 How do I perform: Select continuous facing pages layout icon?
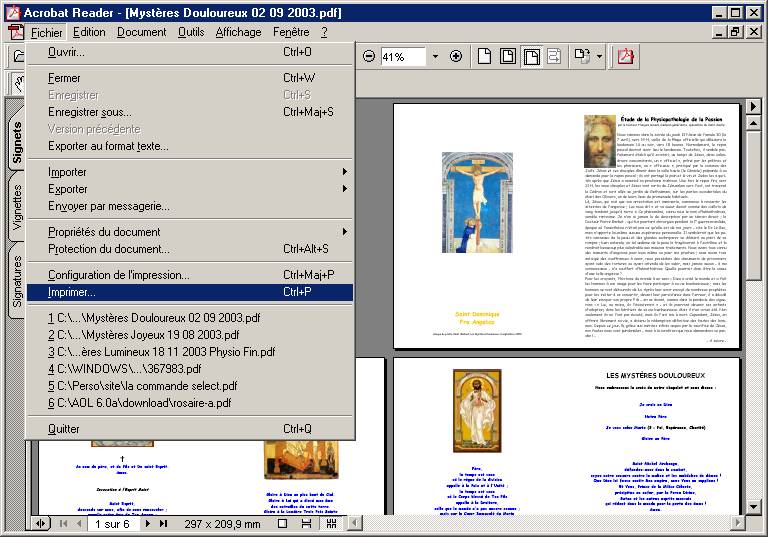click(x=332, y=524)
